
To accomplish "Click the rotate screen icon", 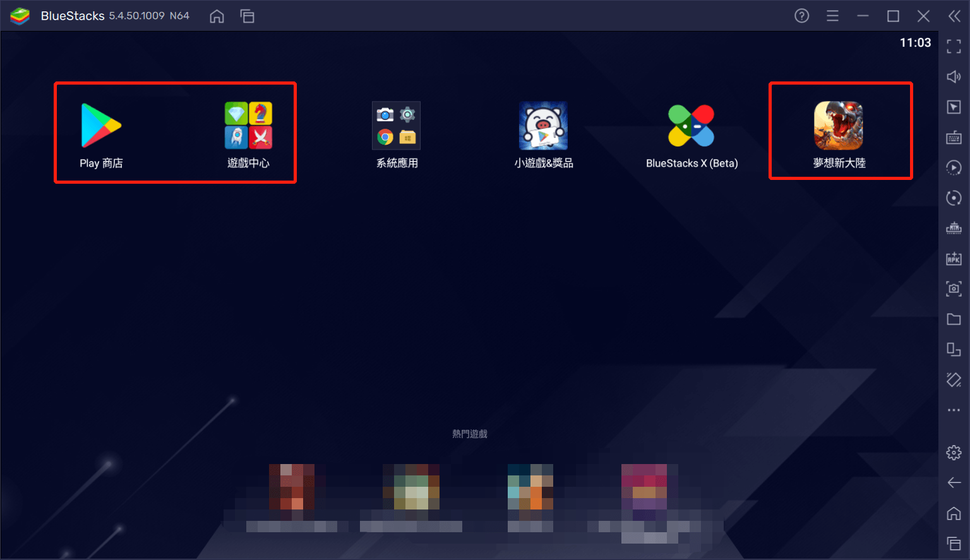I will click(954, 349).
